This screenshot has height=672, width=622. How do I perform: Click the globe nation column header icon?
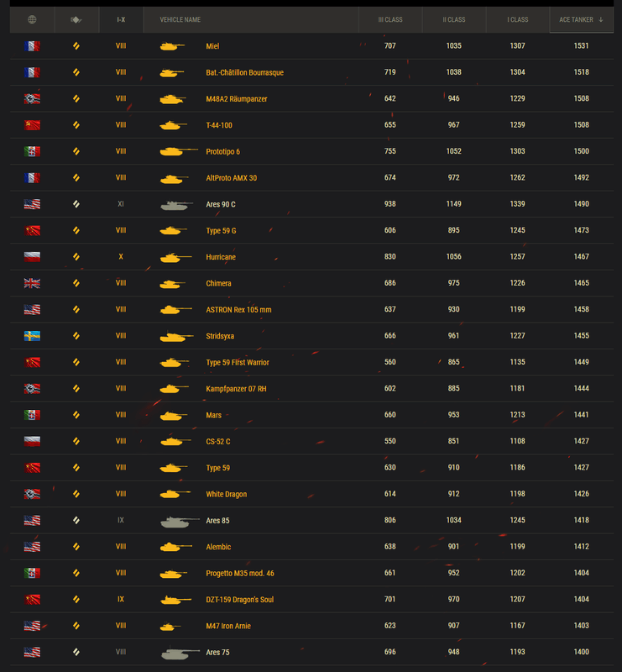32,19
